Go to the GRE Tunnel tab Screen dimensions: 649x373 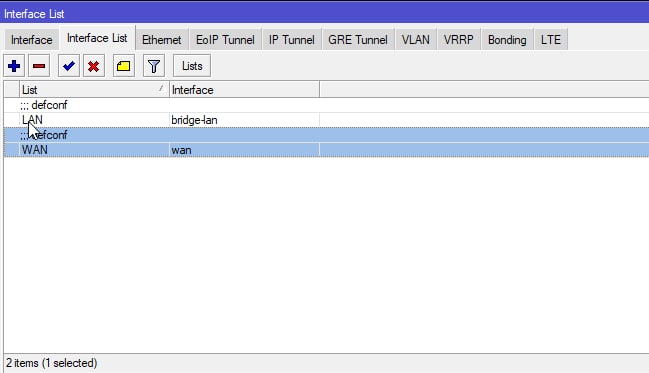tap(358, 40)
